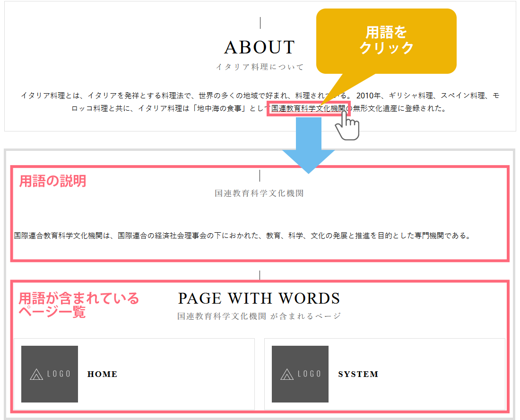The image size is (520, 420).
Task: Click the ABOUT section heading
Action: [x=259, y=47]
